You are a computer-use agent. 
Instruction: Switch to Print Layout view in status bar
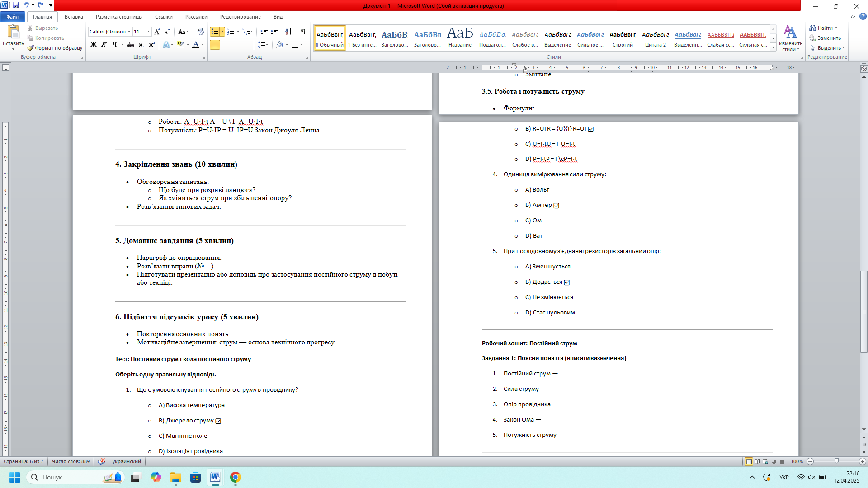coord(749,461)
